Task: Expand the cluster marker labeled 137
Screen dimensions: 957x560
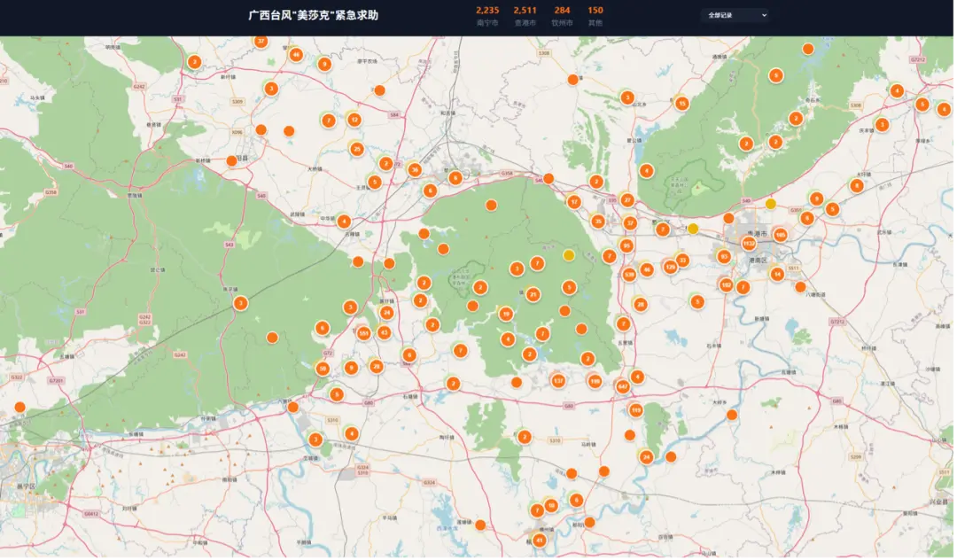Action: coord(559,382)
